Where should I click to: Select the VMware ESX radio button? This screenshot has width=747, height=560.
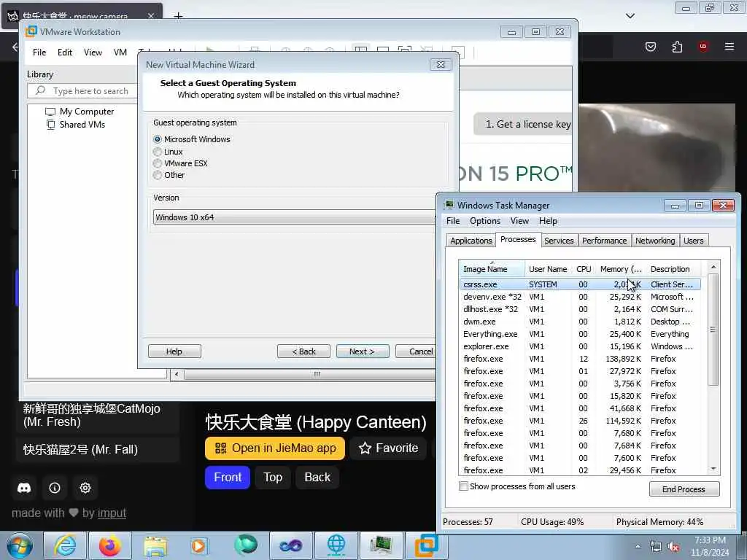158,163
